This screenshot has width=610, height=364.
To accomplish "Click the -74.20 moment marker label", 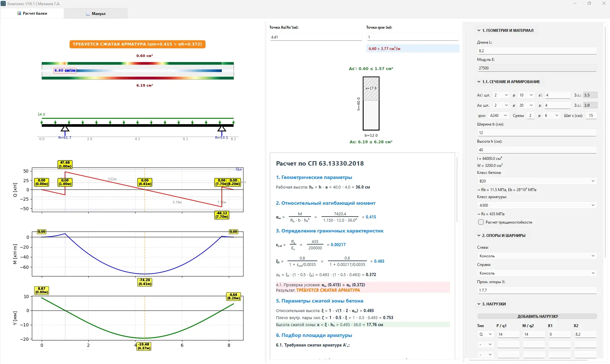I will pos(145,282).
